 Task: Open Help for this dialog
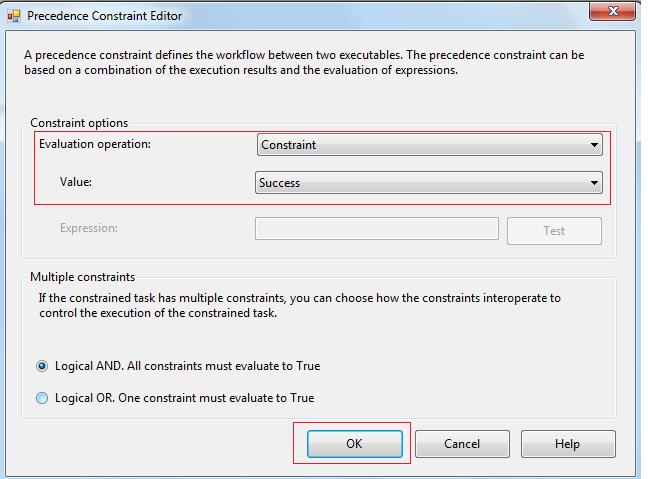(567, 444)
